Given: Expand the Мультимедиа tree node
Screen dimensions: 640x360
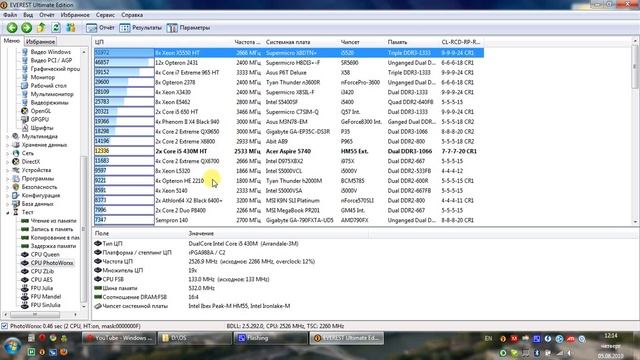Looking at the screenshot, I should [x=7, y=137].
